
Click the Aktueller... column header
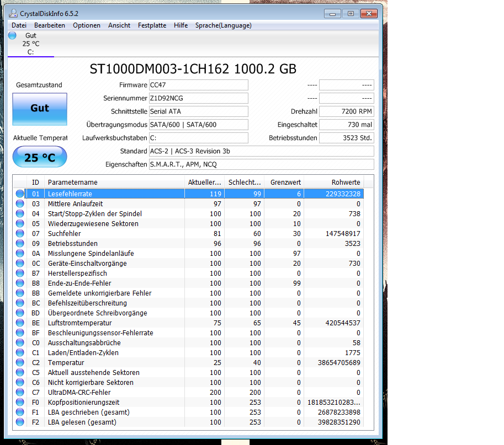point(204,183)
